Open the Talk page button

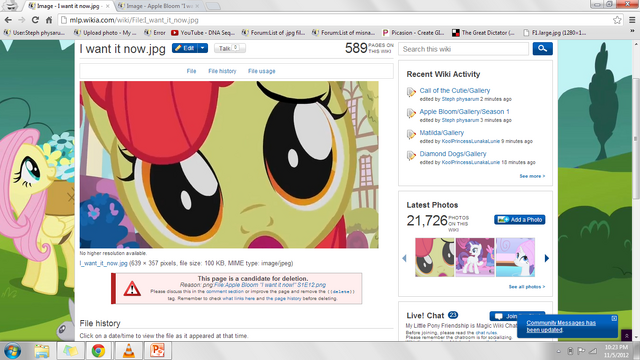(x=229, y=48)
